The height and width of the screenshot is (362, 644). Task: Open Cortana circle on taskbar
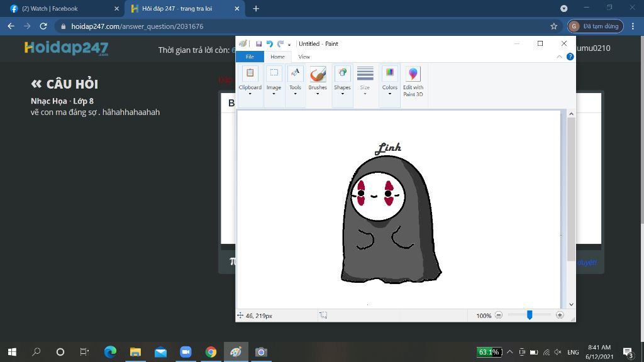tap(60, 352)
